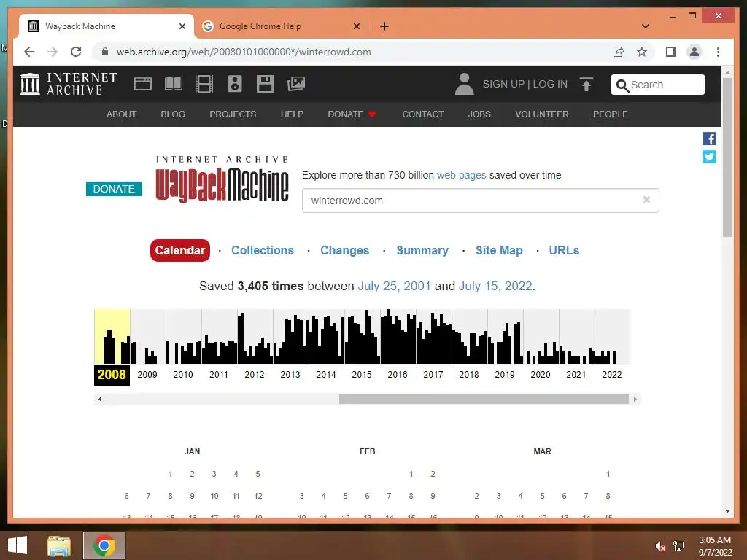Click the Wayback URL input field
The height and width of the screenshot is (560, 747).
[x=480, y=201]
